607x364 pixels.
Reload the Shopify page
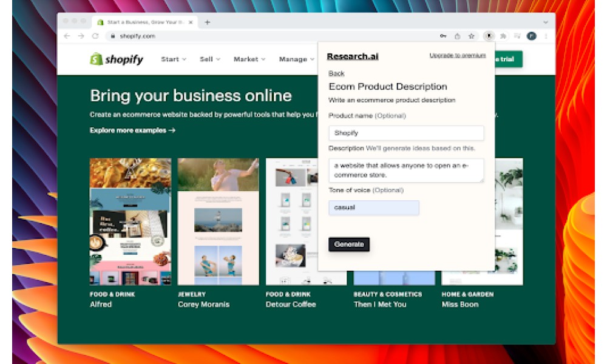[95, 36]
